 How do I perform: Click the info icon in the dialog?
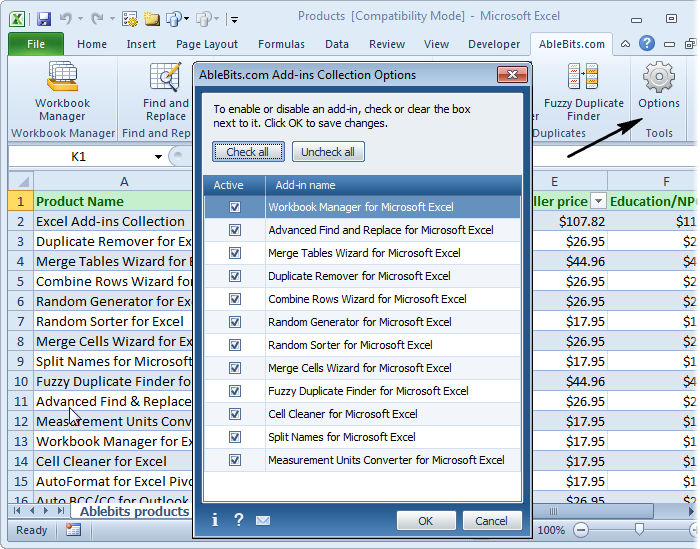[215, 520]
